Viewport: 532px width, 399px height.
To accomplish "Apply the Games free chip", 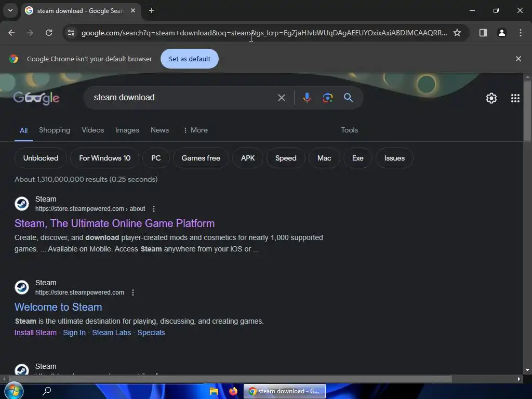I will (x=201, y=158).
